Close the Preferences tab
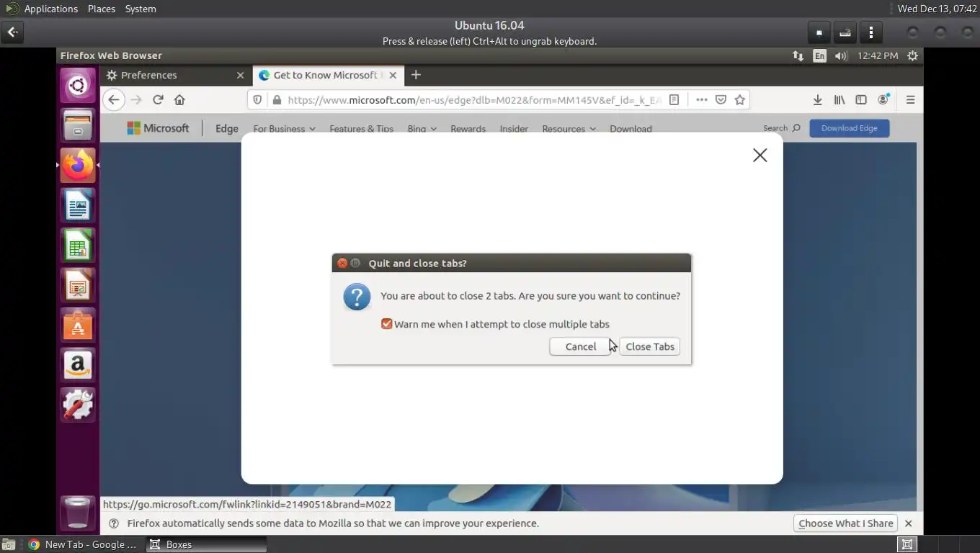Image resolution: width=980 pixels, height=553 pixels. [241, 75]
